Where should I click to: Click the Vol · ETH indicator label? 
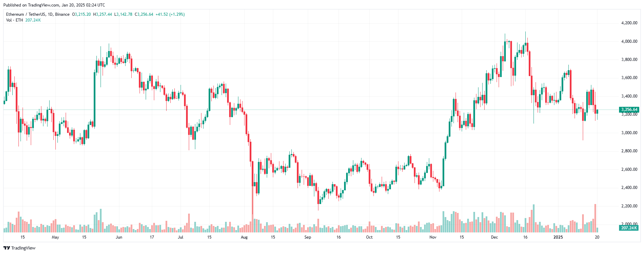pos(15,20)
